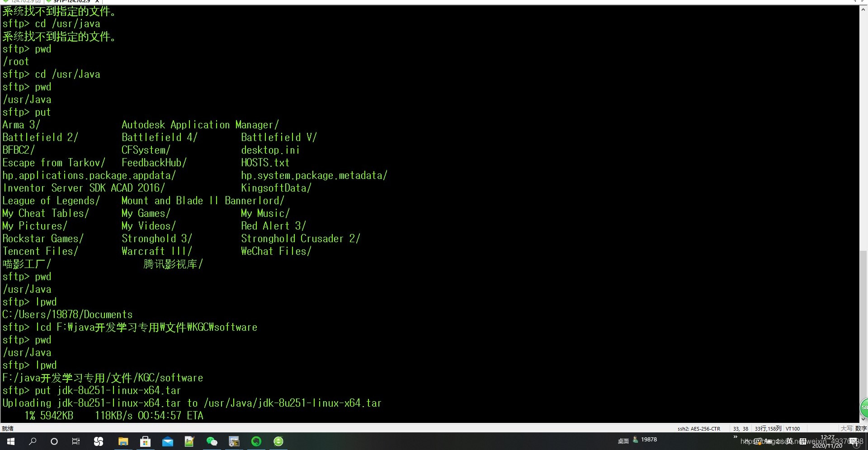Click the 'Stronghold 3/' directory entry
868x450 pixels.
tap(157, 239)
